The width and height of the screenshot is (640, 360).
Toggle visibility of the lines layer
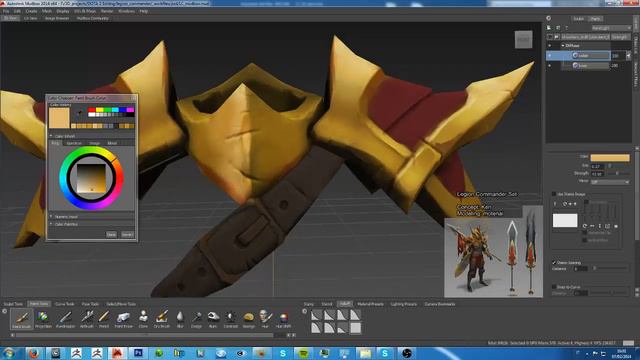(x=549, y=65)
